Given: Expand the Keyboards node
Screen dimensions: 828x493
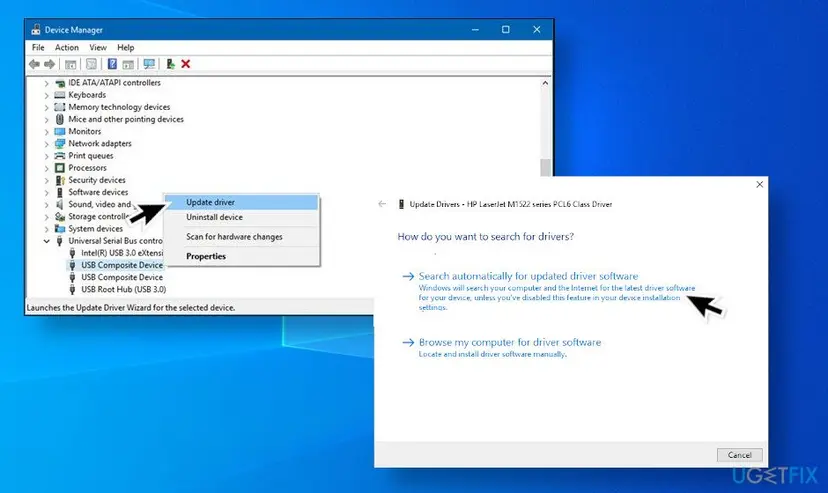Looking at the screenshot, I should coord(46,95).
